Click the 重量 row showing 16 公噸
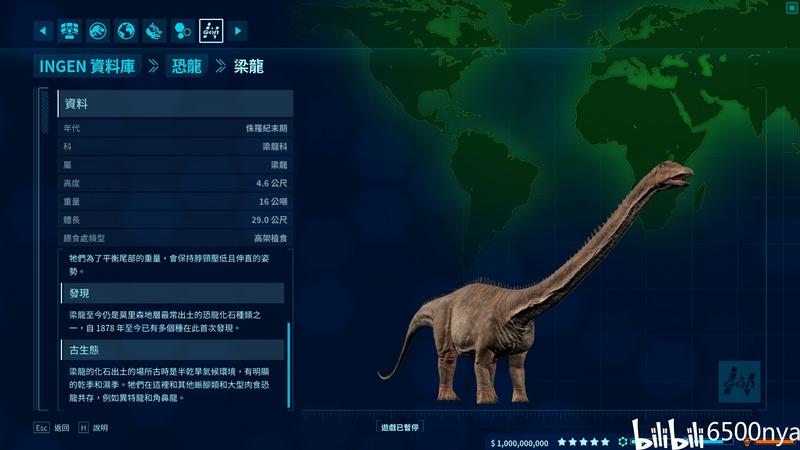This screenshot has width=800, height=450. click(175, 202)
